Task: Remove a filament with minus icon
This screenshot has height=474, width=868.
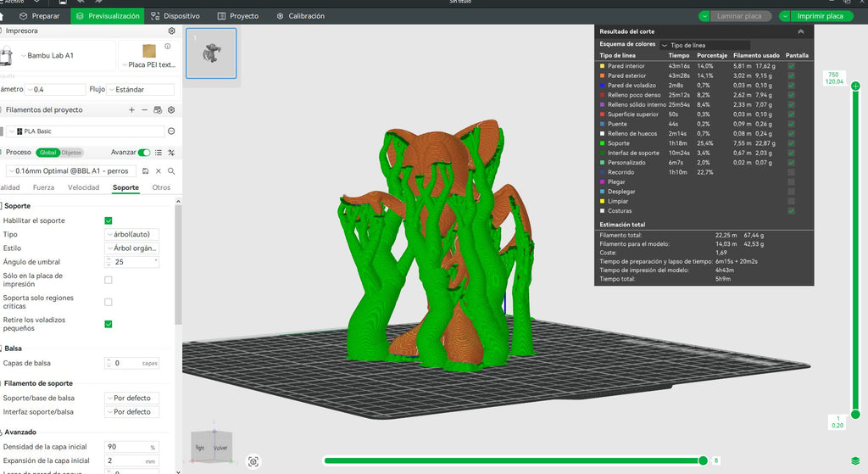Action: pos(144,109)
